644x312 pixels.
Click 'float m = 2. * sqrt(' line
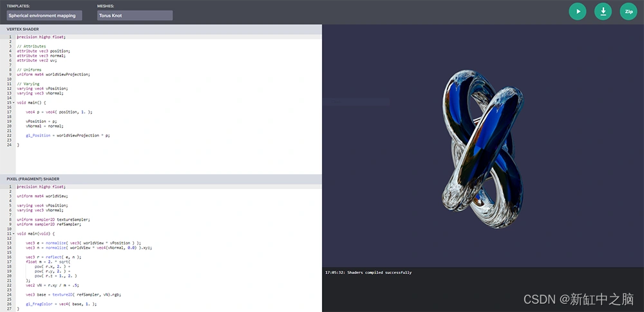pyautogui.click(x=48, y=262)
